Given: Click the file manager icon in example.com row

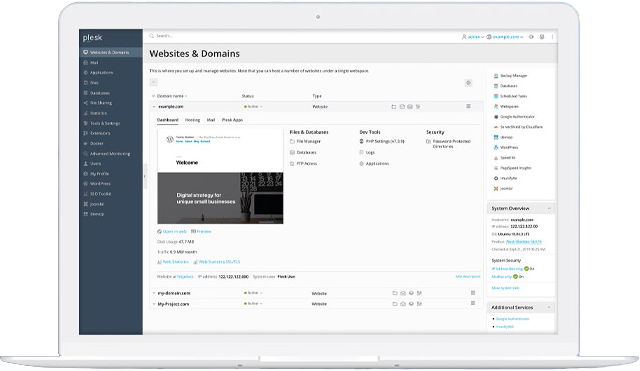Looking at the screenshot, I should point(393,107).
